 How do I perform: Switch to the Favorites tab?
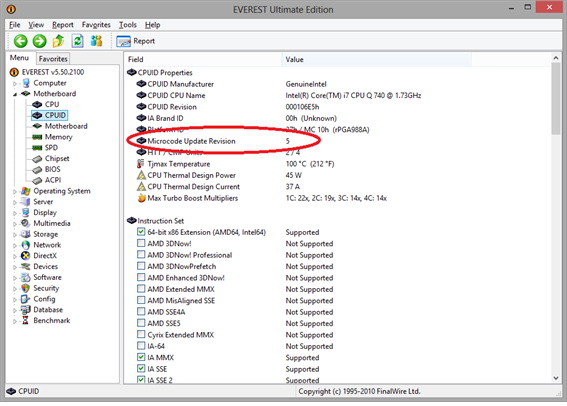click(x=53, y=59)
